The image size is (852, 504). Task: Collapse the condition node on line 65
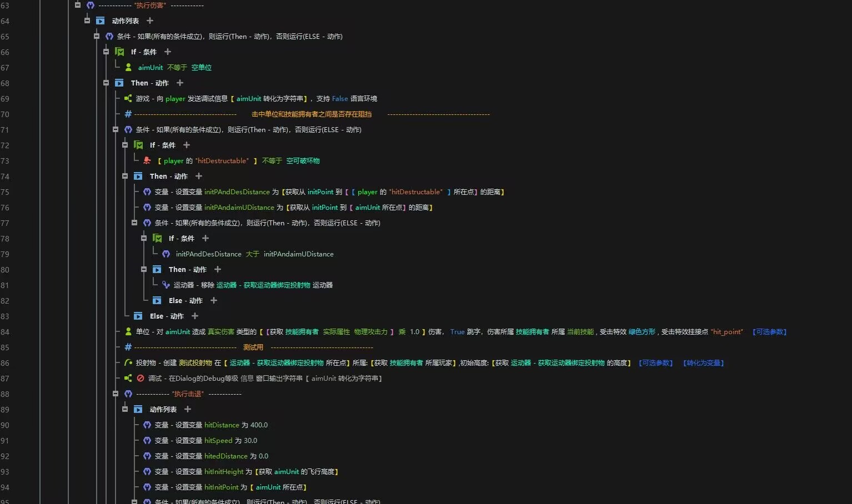[x=97, y=36]
